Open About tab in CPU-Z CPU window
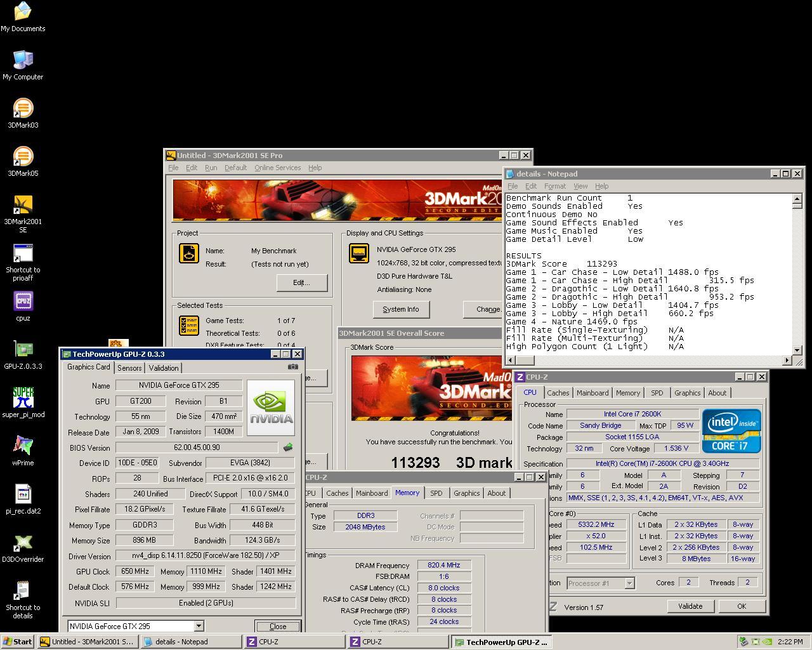The image size is (812, 650). (x=717, y=393)
